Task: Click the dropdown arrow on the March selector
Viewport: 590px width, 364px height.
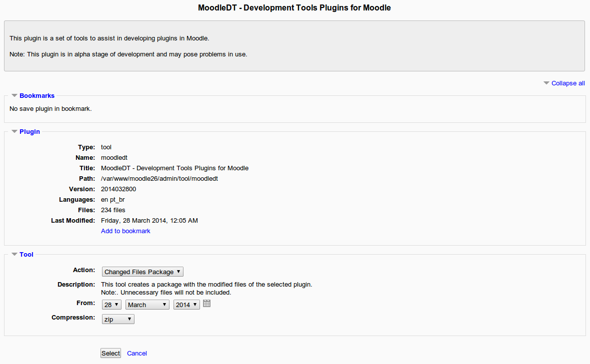Action: click(x=165, y=304)
